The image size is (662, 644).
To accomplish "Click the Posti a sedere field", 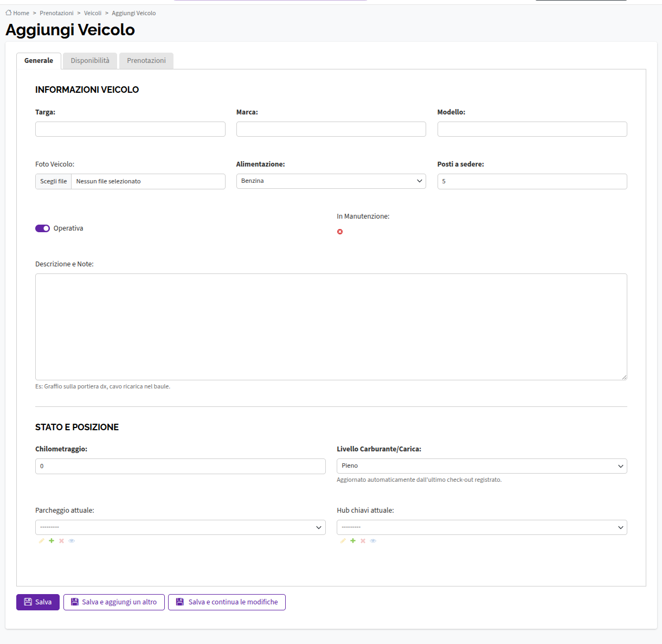I will point(532,181).
